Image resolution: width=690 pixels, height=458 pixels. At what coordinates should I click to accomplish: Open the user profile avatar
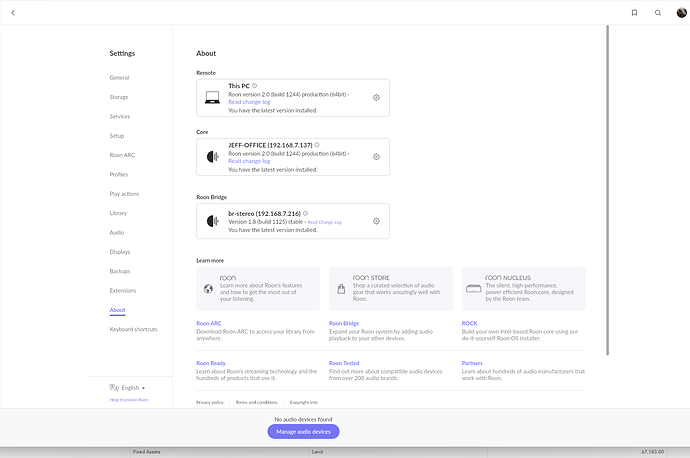(681, 13)
